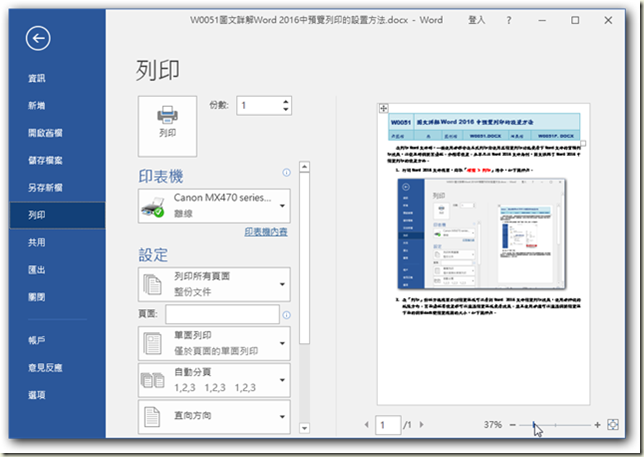
Task: Decrease copies with down spinner
Action: pyautogui.click(x=286, y=110)
